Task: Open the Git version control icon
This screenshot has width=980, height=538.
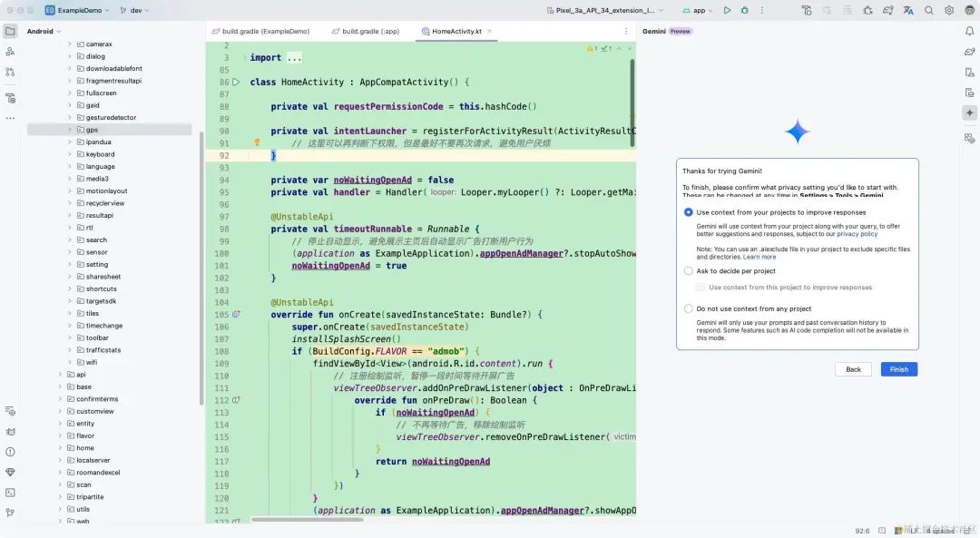Action: [10, 513]
